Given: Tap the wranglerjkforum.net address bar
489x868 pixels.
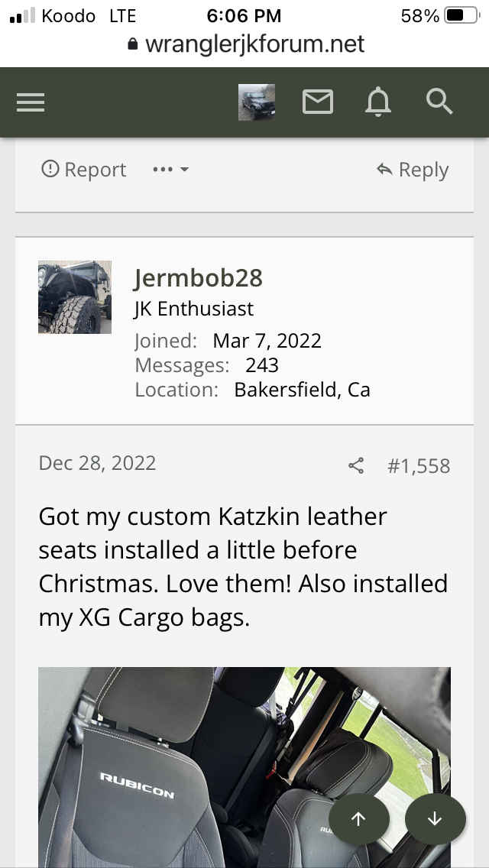Looking at the screenshot, I should [x=254, y=44].
